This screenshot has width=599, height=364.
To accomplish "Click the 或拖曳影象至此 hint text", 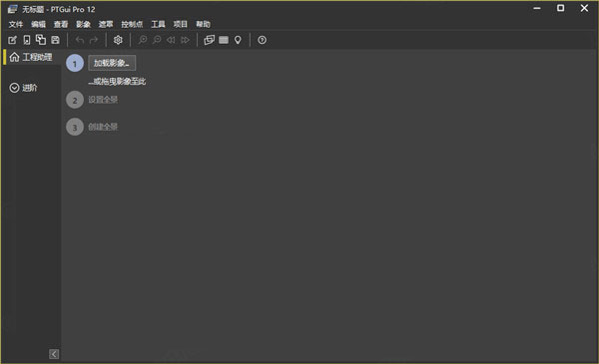I will click(117, 81).
